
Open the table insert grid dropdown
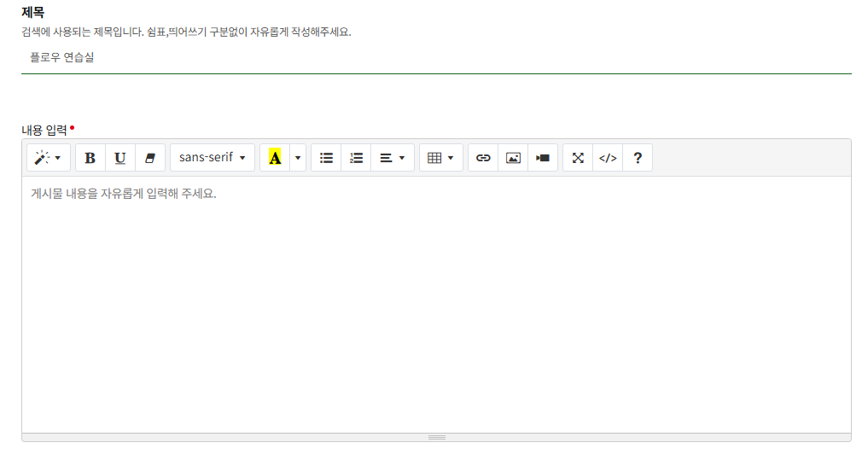pos(440,158)
